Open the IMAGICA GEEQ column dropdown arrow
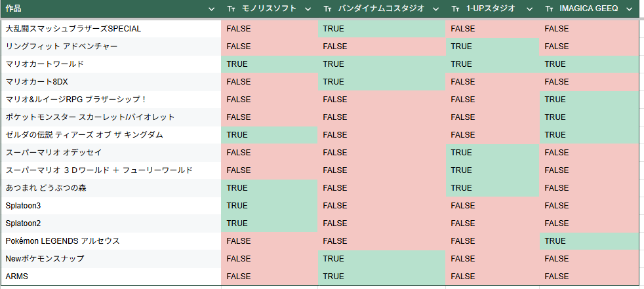 click(x=630, y=9)
